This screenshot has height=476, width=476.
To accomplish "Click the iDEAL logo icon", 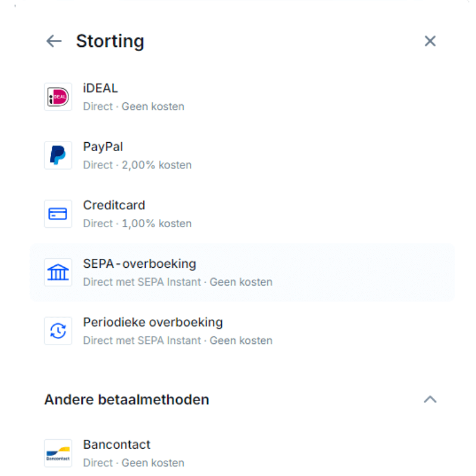I will (58, 96).
